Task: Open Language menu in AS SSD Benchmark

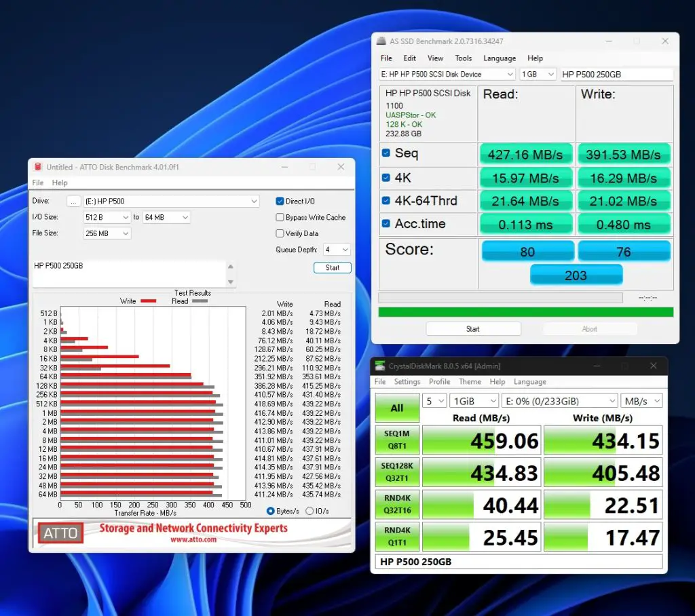Action: [x=500, y=58]
